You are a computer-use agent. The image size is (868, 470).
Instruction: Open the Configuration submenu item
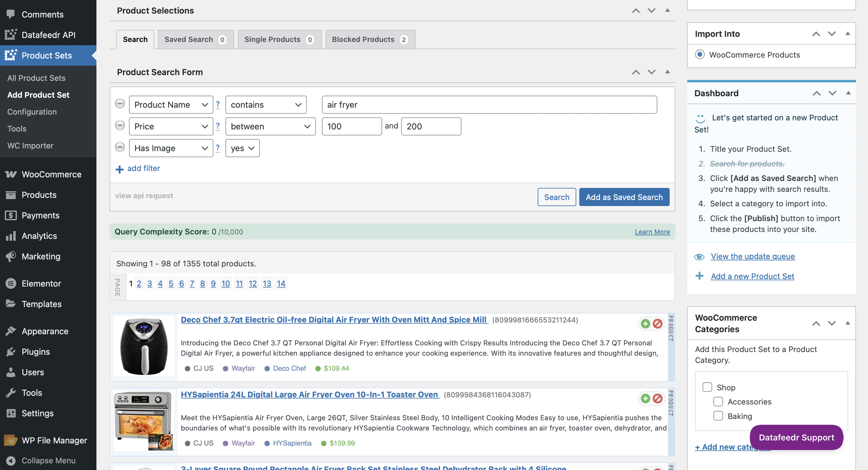pyautogui.click(x=32, y=112)
